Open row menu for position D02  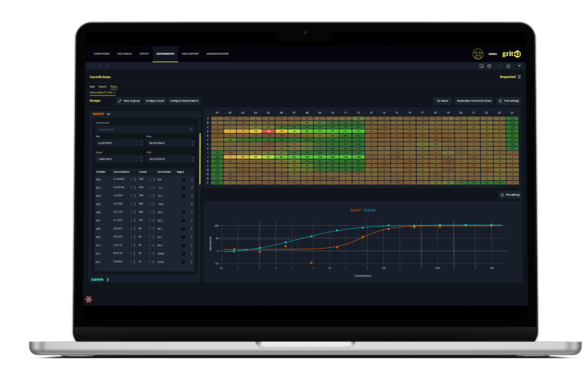pyautogui.click(x=192, y=180)
